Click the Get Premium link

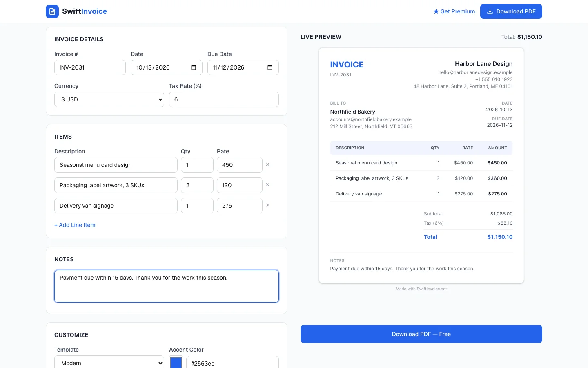454,11
